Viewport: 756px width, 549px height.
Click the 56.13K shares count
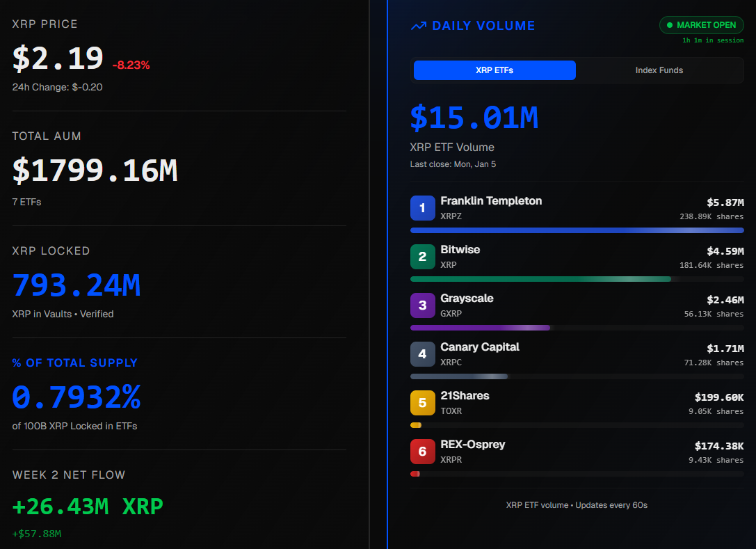coord(714,314)
